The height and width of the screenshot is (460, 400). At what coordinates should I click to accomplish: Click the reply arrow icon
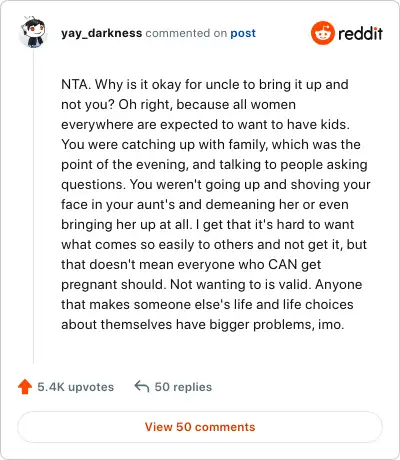pos(142,387)
